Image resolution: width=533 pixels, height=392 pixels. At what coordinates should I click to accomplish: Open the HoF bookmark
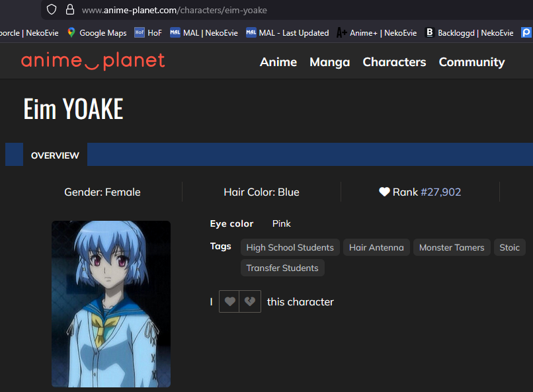[148, 32]
